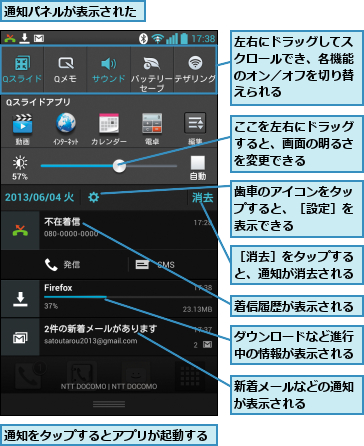Tap the Bluetooth status bar icon
This screenshot has height=446, width=364.
pyautogui.click(x=143, y=39)
